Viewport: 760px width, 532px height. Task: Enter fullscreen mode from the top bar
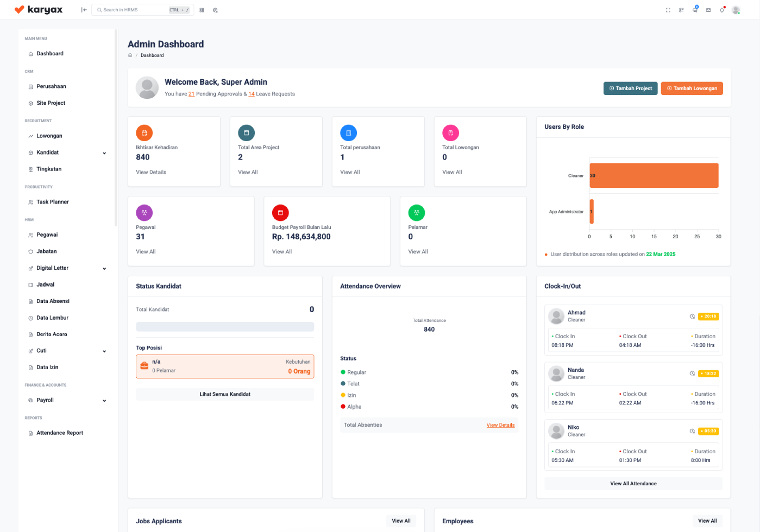[668, 9]
